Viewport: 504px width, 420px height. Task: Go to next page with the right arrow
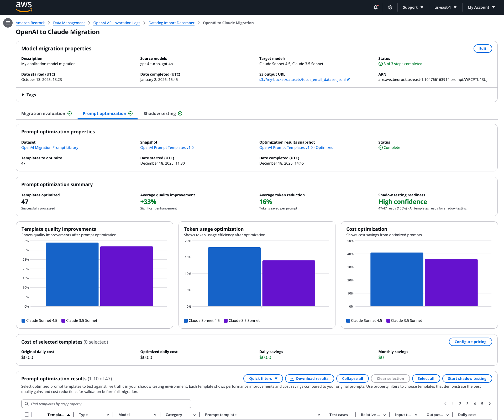coord(490,404)
